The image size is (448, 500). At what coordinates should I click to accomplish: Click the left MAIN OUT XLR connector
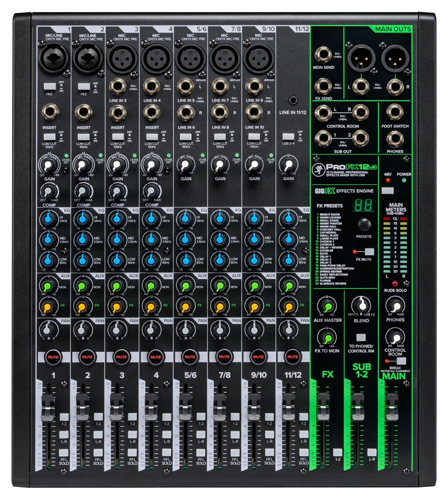coord(360,58)
